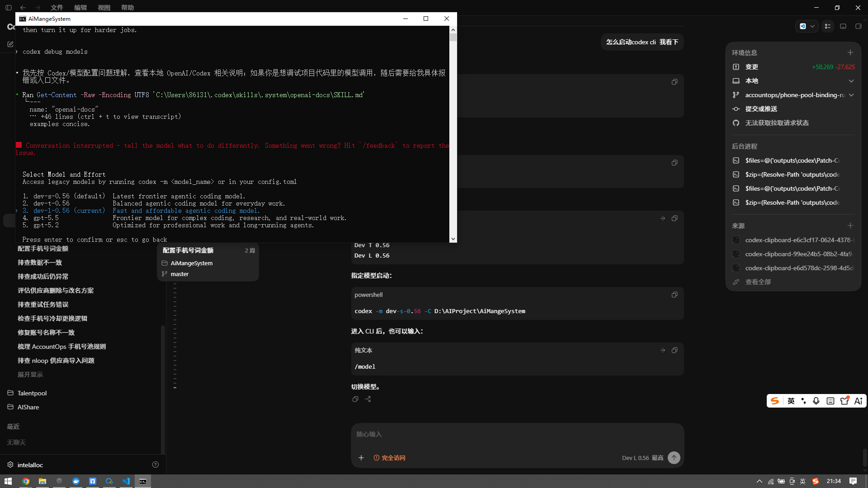
Task: Click the 随心输入 message input
Action: [x=517, y=434]
